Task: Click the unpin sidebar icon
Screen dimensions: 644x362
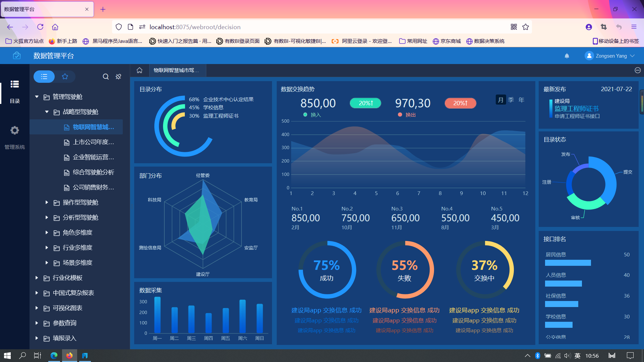Action: (x=118, y=77)
